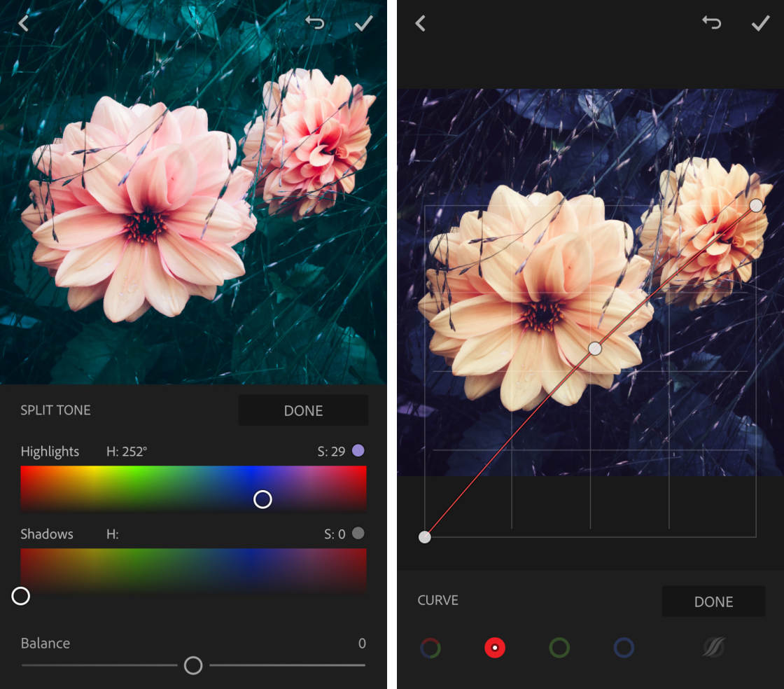Tap the back arrow on Curve screen
The height and width of the screenshot is (689, 784).
pyautogui.click(x=420, y=24)
